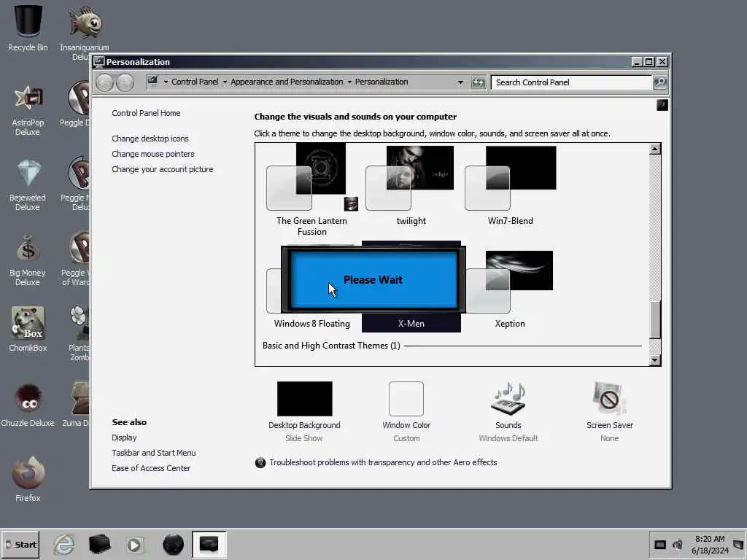This screenshot has width=747, height=560.
Task: Open the media player taskbar icon
Action: point(134,545)
